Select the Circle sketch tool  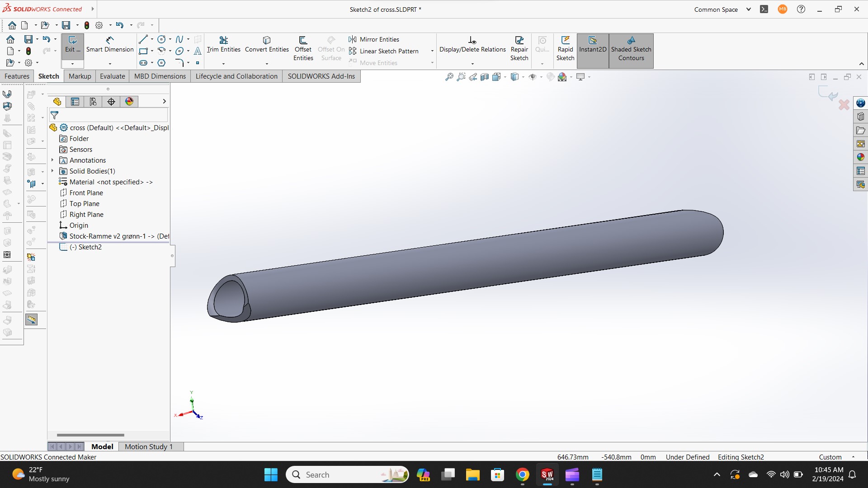click(161, 39)
